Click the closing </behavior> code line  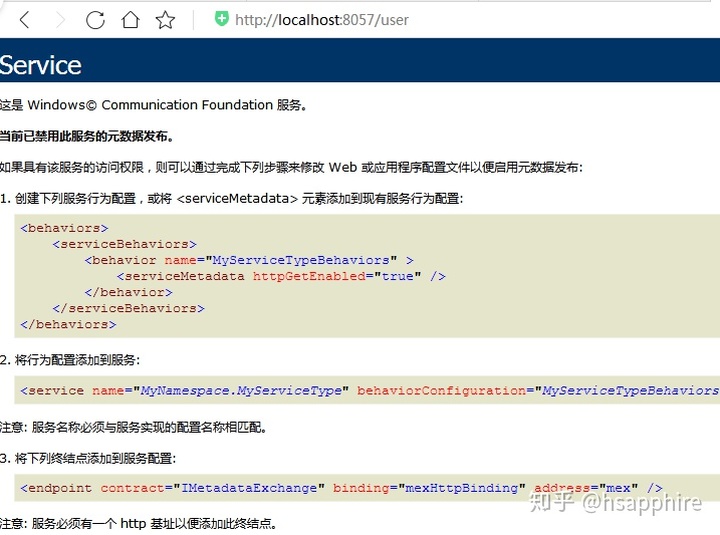(129, 292)
